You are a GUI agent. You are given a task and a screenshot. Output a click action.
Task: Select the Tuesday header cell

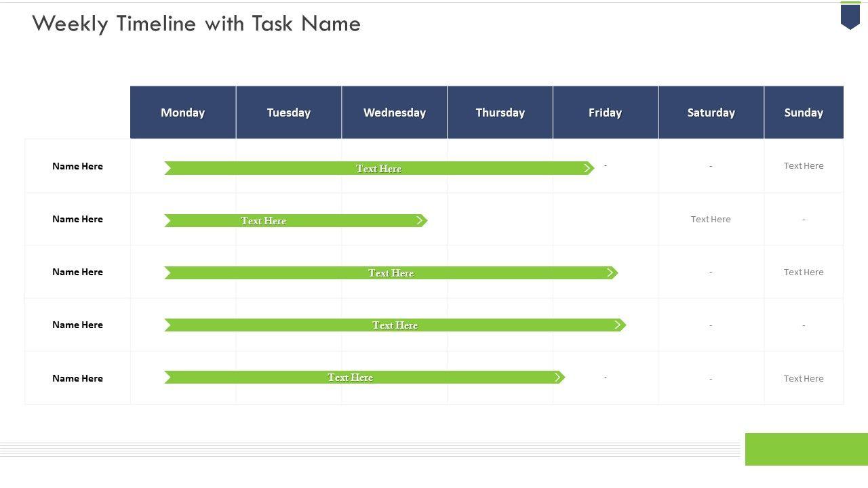pos(289,113)
